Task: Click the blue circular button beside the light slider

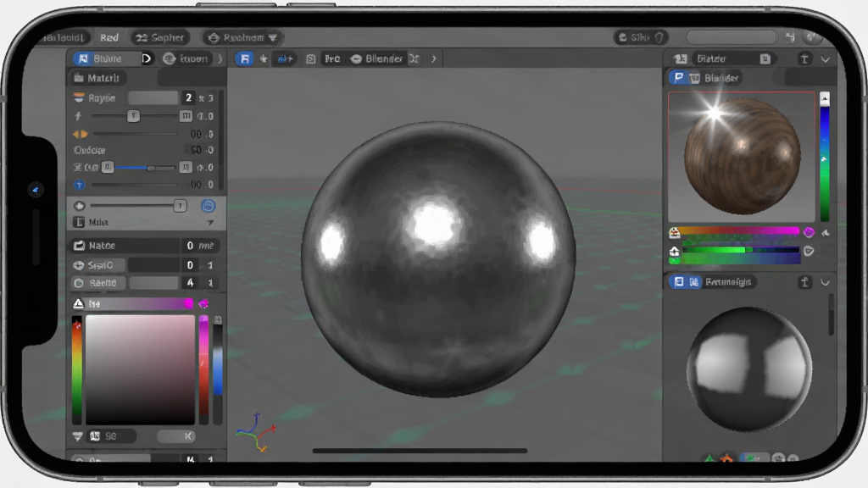Action: (209, 206)
